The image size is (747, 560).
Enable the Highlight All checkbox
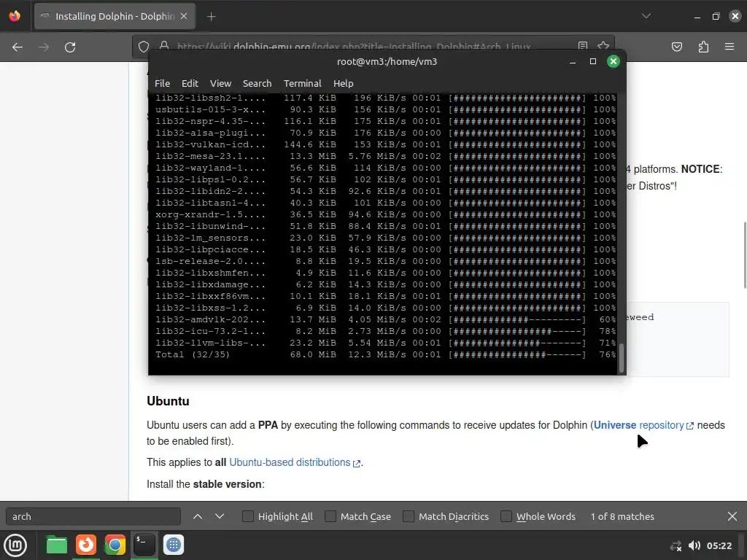[x=248, y=516]
